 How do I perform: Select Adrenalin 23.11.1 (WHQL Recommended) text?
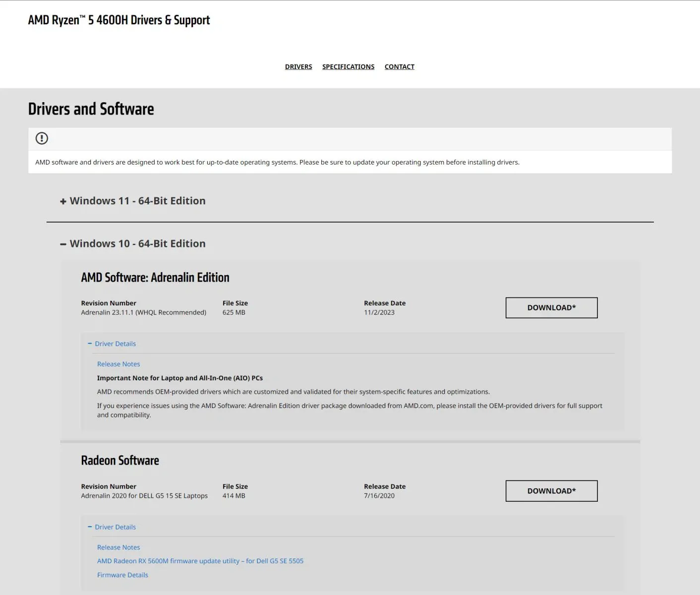pos(144,312)
